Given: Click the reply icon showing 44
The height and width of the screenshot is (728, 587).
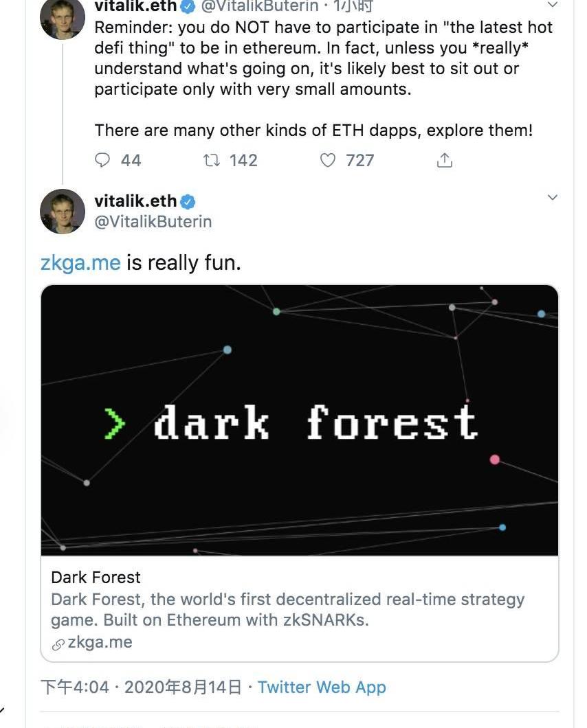Looking at the screenshot, I should point(102,161).
